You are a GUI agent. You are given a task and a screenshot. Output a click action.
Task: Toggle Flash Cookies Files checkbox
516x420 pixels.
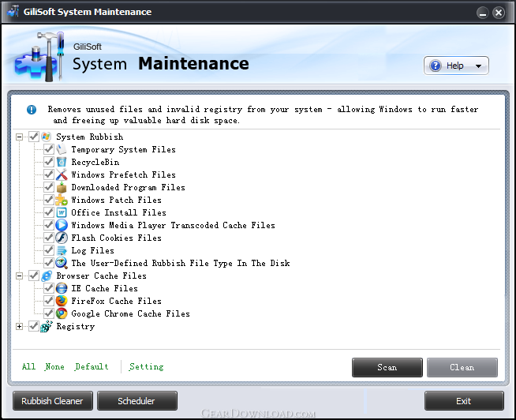point(49,237)
